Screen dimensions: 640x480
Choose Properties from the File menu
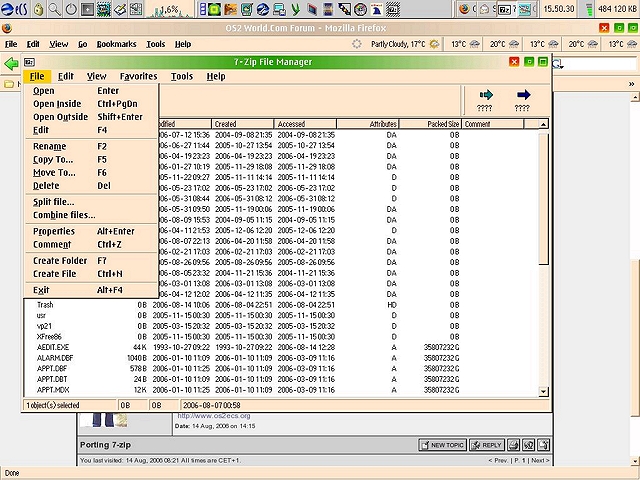coord(54,231)
